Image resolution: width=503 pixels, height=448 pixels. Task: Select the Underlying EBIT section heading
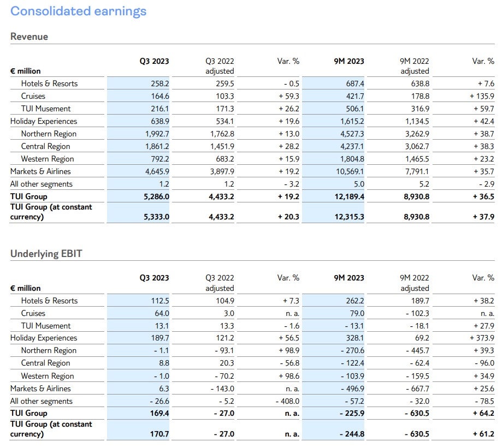[x=46, y=254]
